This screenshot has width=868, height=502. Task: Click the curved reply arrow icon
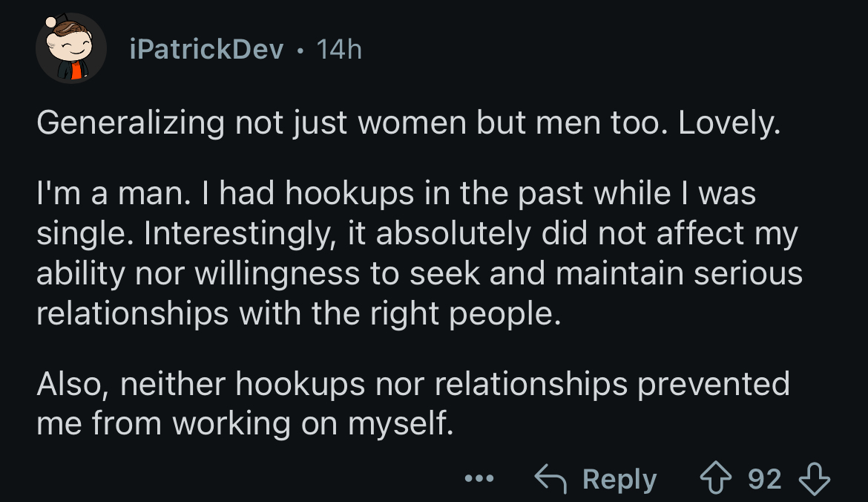click(550, 478)
